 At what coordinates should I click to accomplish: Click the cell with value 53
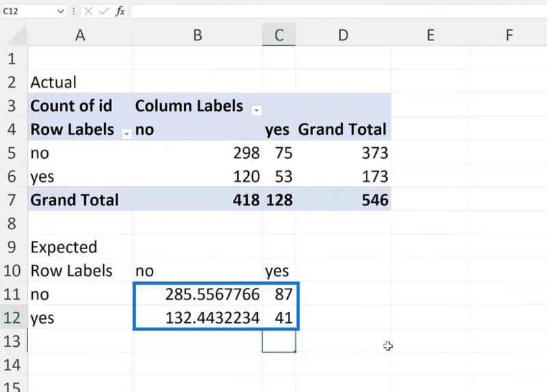point(279,177)
